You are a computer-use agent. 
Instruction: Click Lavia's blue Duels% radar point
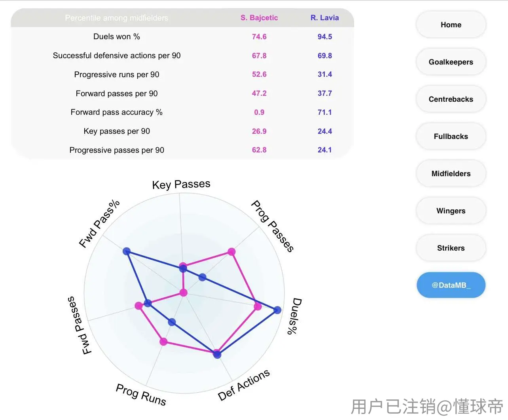pos(277,310)
